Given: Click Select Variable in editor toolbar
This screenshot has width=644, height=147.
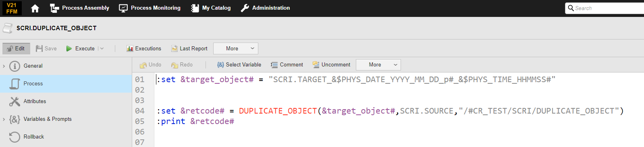Looking at the screenshot, I should pyautogui.click(x=239, y=65).
